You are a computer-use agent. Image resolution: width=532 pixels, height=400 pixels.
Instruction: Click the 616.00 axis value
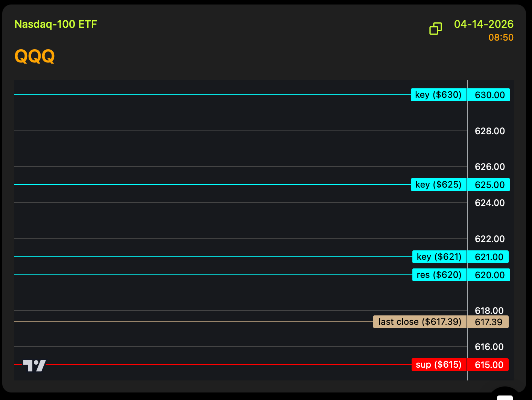point(489,347)
